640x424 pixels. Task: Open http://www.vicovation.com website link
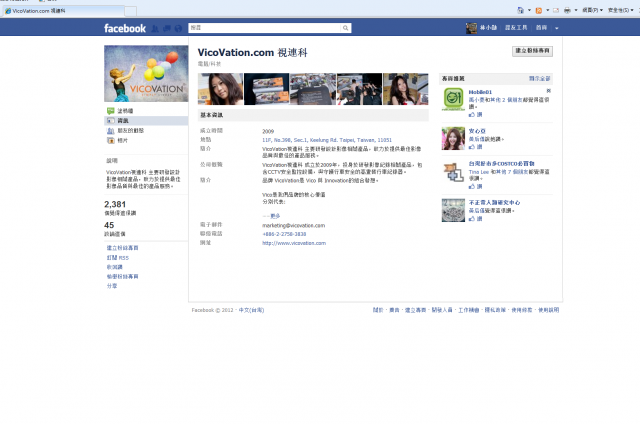point(294,243)
